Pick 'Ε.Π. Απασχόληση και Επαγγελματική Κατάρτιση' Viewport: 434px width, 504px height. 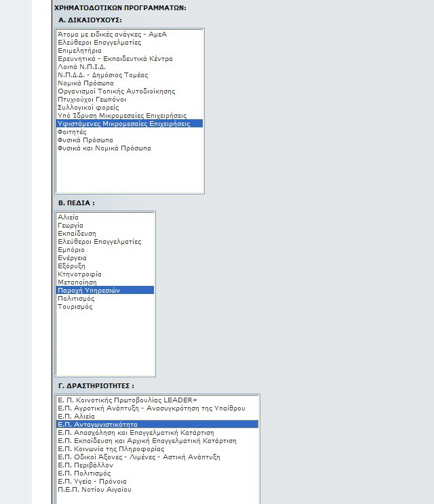click(x=157, y=433)
